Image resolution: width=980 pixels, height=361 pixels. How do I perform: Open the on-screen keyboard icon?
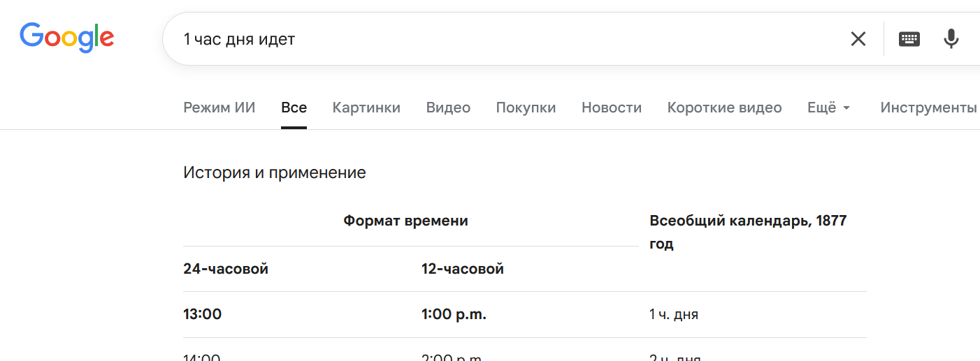[909, 39]
